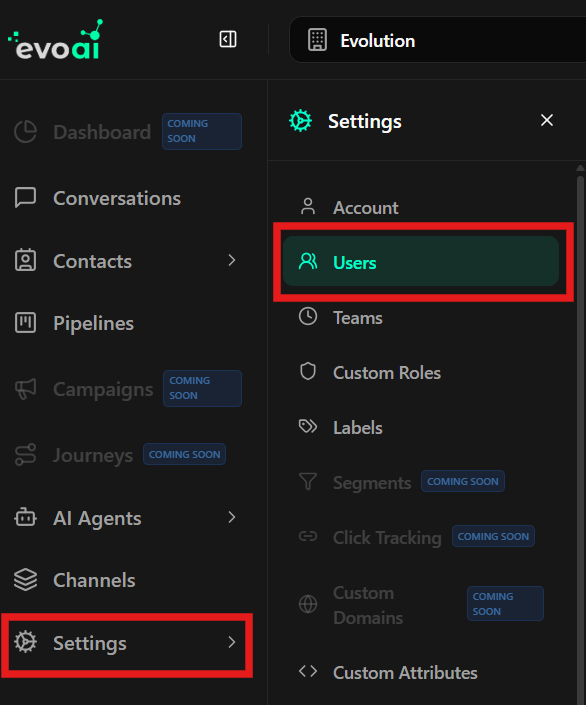Close the Settings panel with X
The width and height of the screenshot is (586, 705).
pyautogui.click(x=546, y=120)
